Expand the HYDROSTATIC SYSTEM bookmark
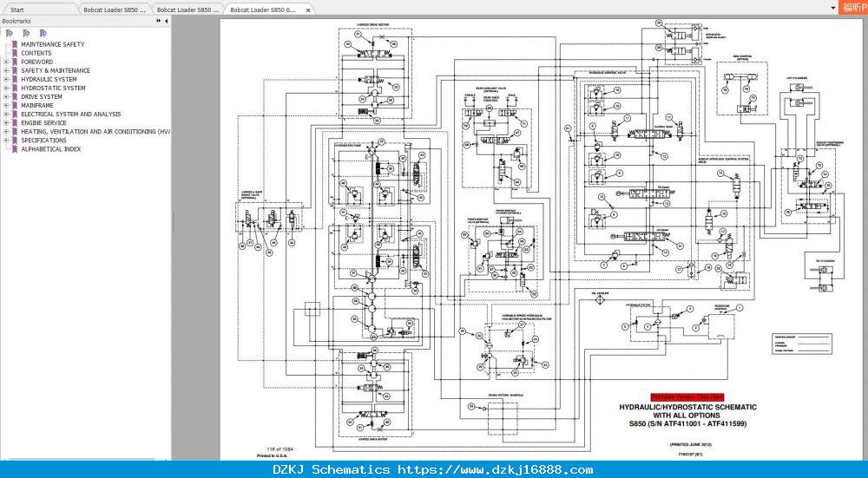This screenshot has height=478, width=868. pyautogui.click(x=6, y=88)
